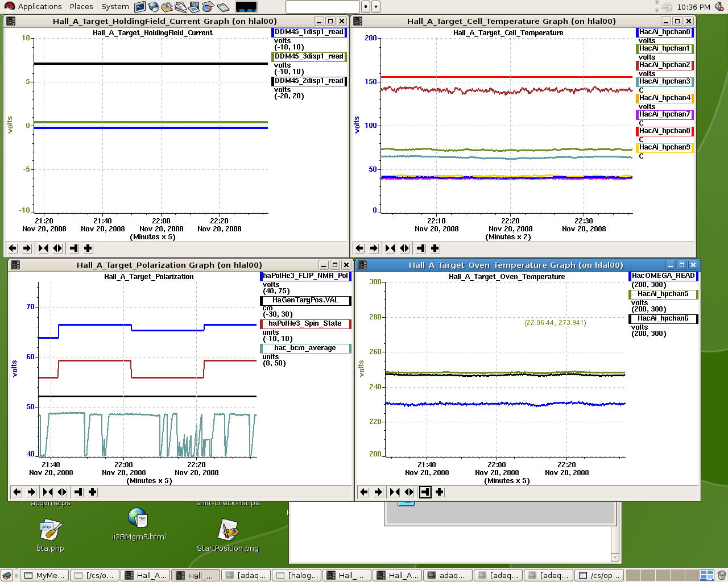Select haPolHe3_FLIP_NMR_Pol legend entry
Image resolution: width=728 pixels, height=582 pixels.
[x=306, y=276]
